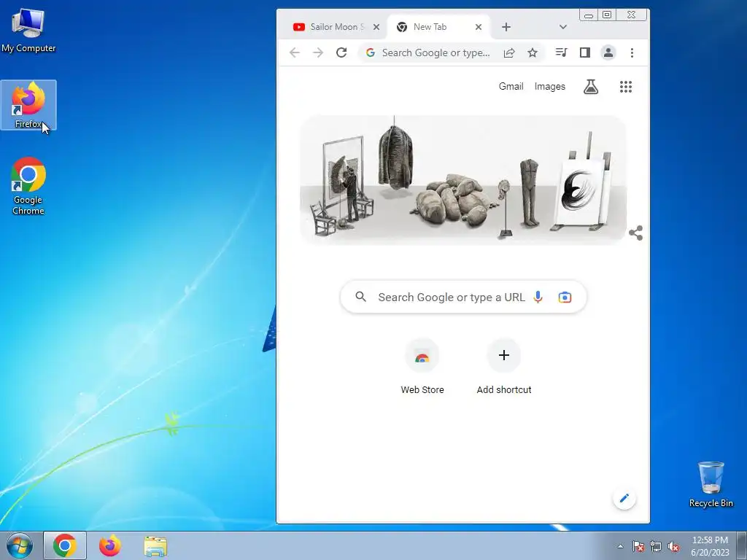Bookmark this tab with the star icon
The height and width of the screenshot is (560, 747).
point(533,52)
